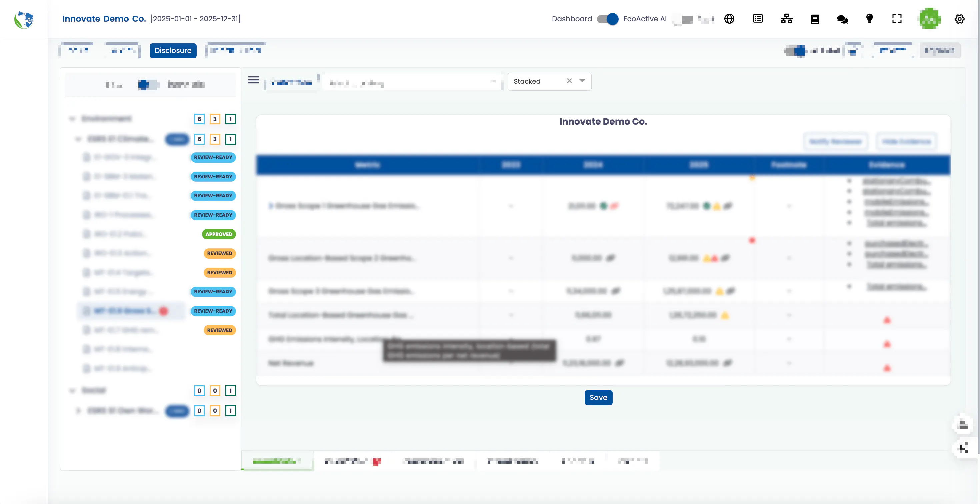Click the Hide Evidence button

point(906,142)
